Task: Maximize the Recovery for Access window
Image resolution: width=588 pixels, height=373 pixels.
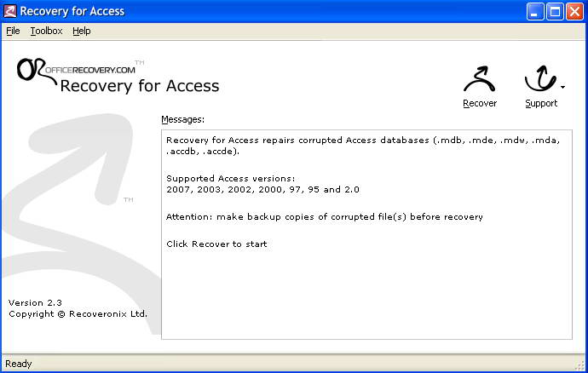Action: pyautogui.click(x=555, y=12)
